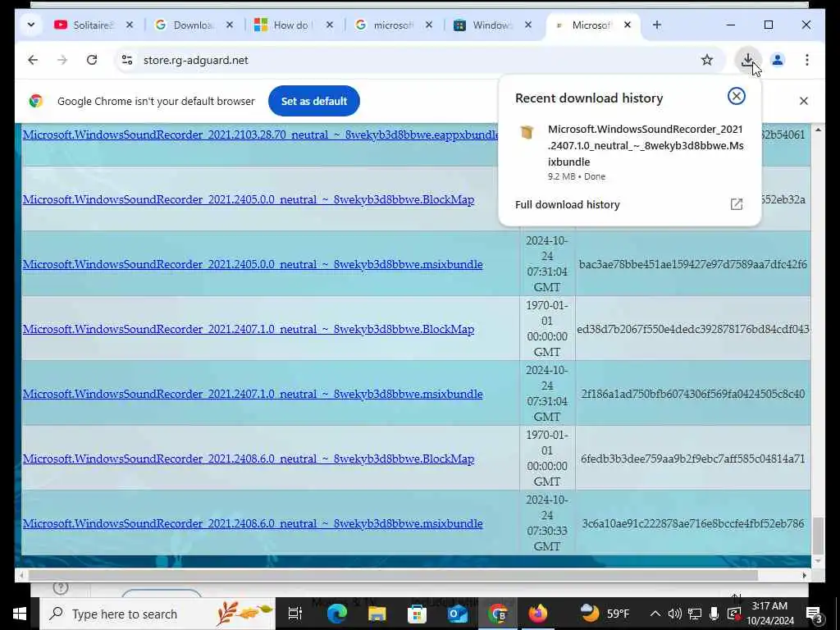View site information icon in address bar
Screen dimensions: 840x630
click(x=127, y=60)
